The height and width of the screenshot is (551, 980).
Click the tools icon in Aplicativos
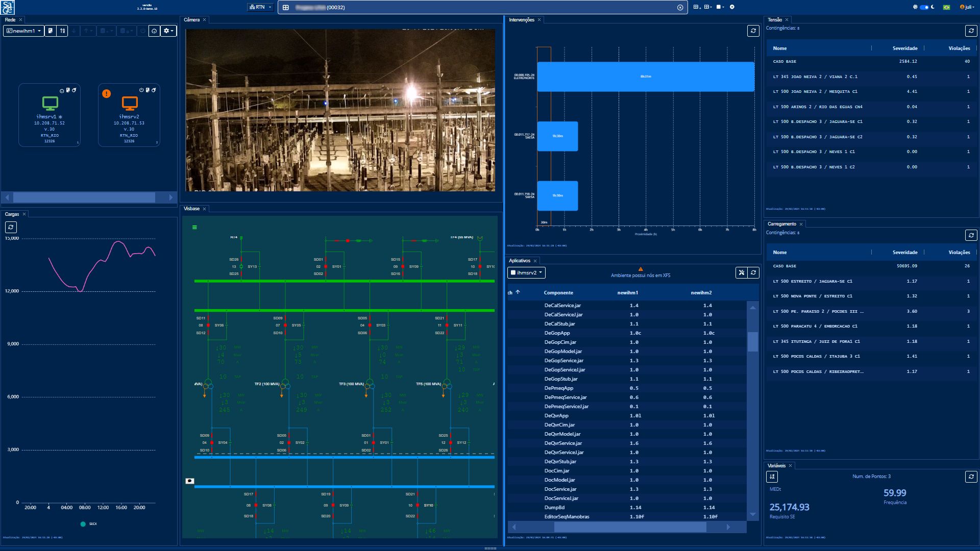coord(742,273)
